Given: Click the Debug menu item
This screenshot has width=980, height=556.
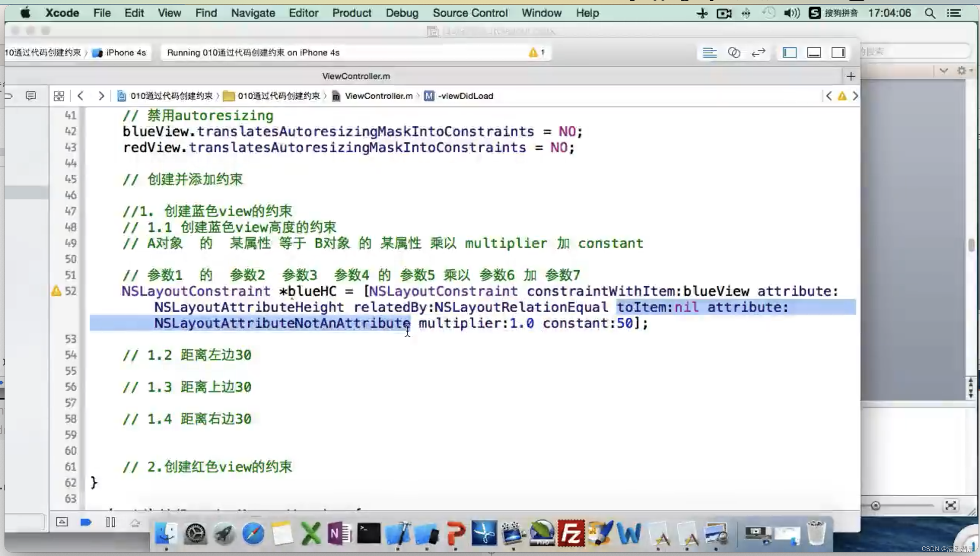Looking at the screenshot, I should (401, 13).
